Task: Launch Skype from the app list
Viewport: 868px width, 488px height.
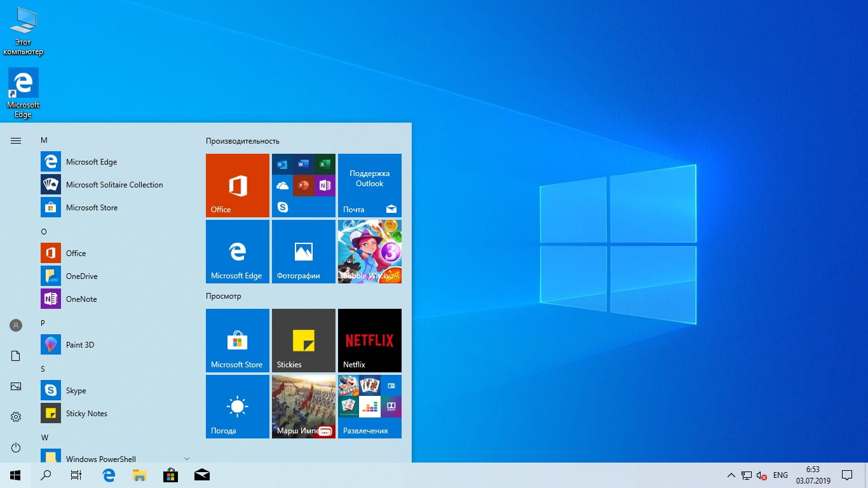Action: [76, 390]
